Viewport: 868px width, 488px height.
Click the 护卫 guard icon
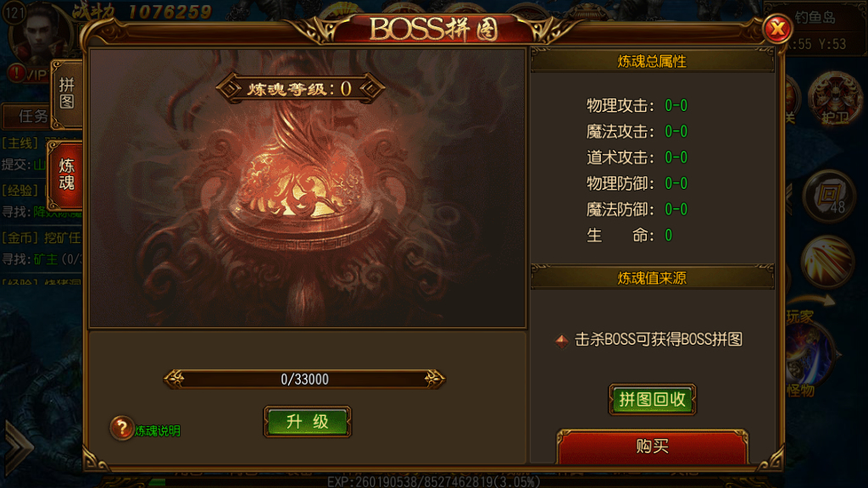pyautogui.click(x=834, y=100)
